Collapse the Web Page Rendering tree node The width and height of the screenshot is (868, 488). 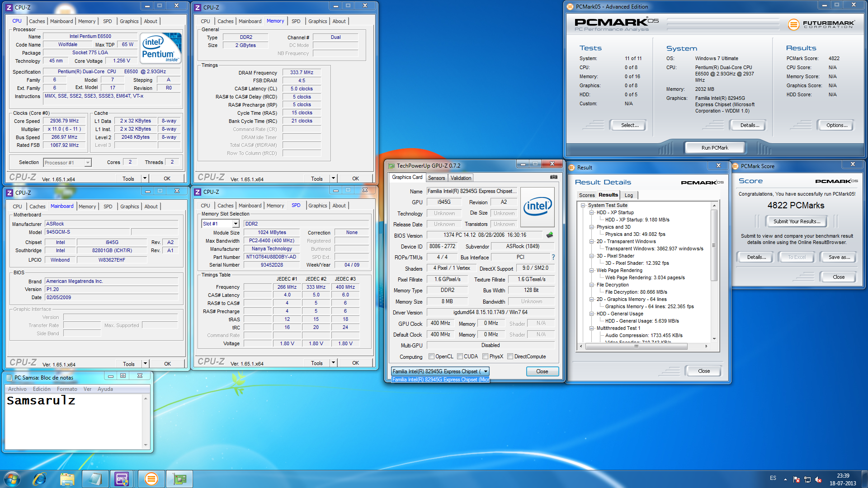tap(591, 270)
